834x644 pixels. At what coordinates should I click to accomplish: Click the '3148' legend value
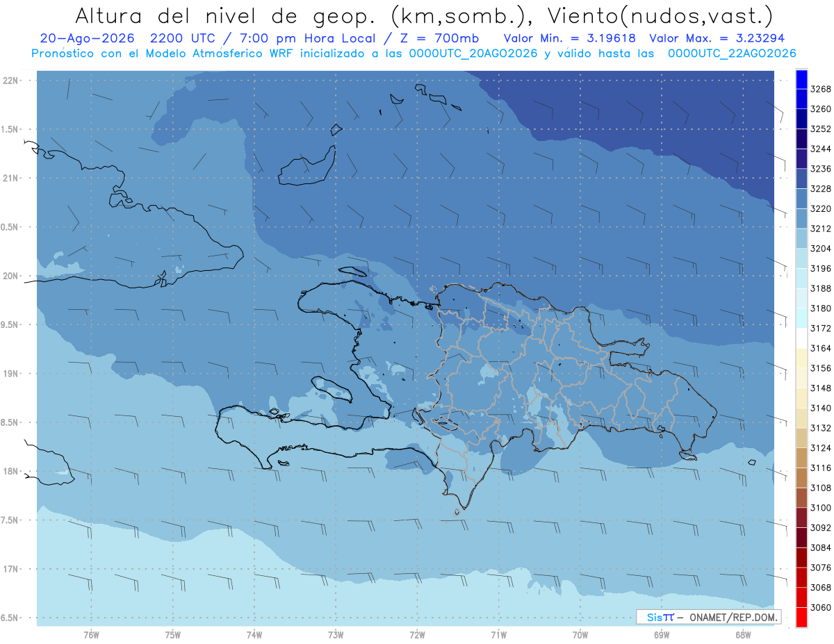point(820,388)
